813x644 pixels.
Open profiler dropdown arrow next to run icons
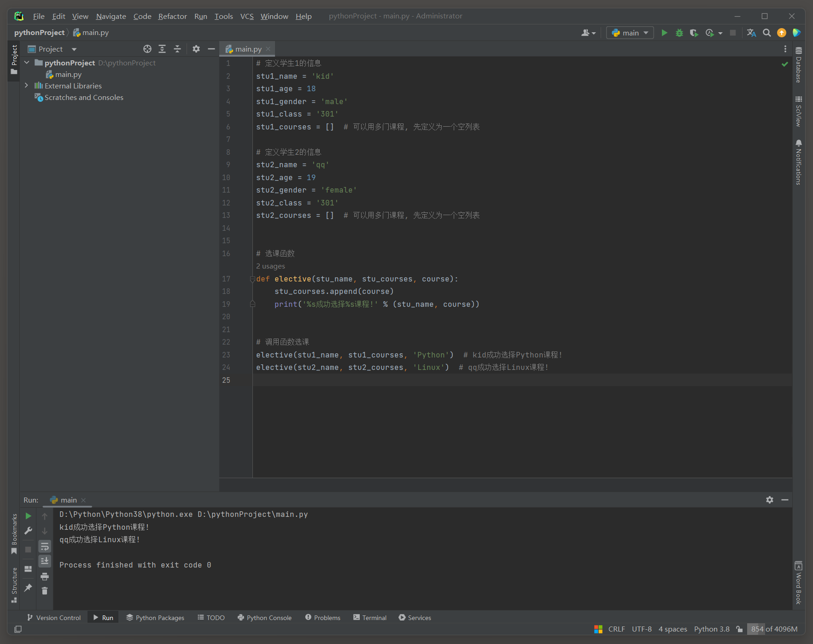point(720,33)
